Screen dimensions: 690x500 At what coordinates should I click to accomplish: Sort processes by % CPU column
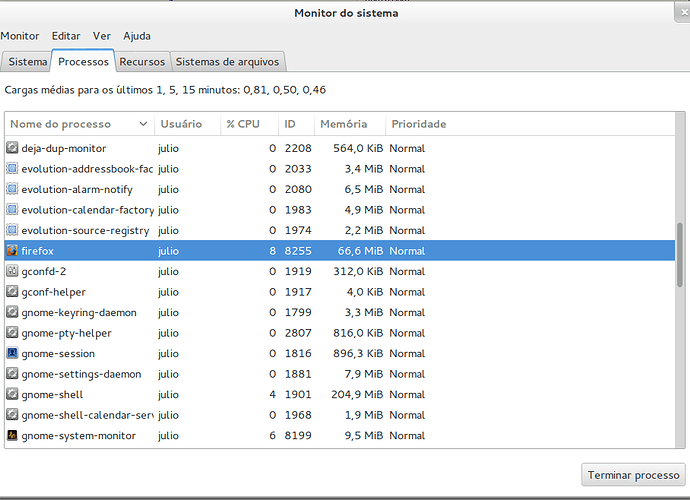250,124
